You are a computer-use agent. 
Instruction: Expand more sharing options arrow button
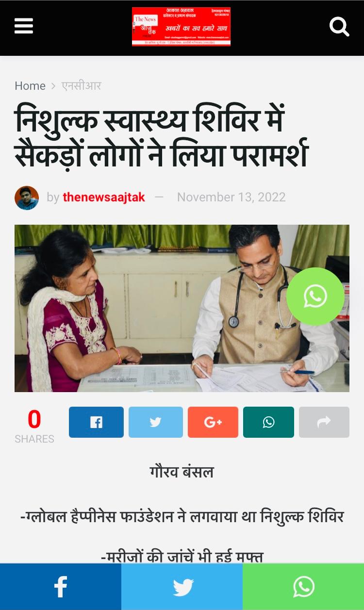[x=324, y=422]
